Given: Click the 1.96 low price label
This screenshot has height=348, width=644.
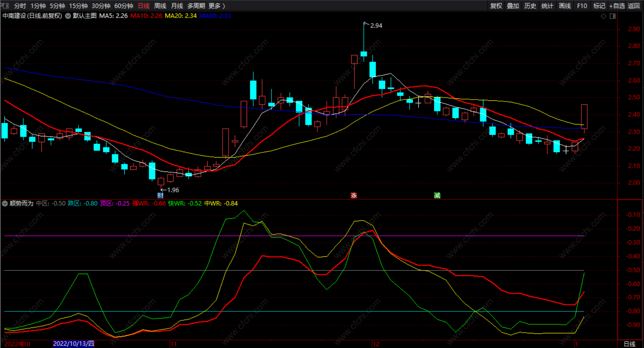Looking at the screenshot, I should [173, 190].
